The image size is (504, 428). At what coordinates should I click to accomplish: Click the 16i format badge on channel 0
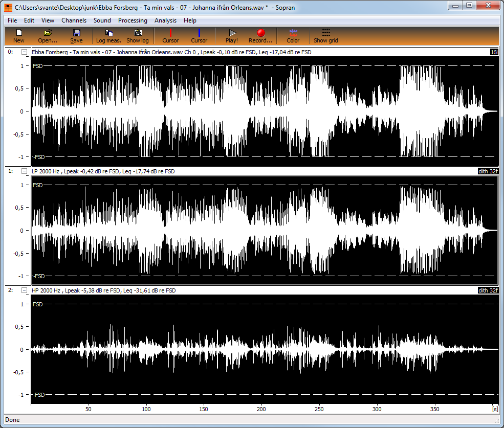point(494,52)
